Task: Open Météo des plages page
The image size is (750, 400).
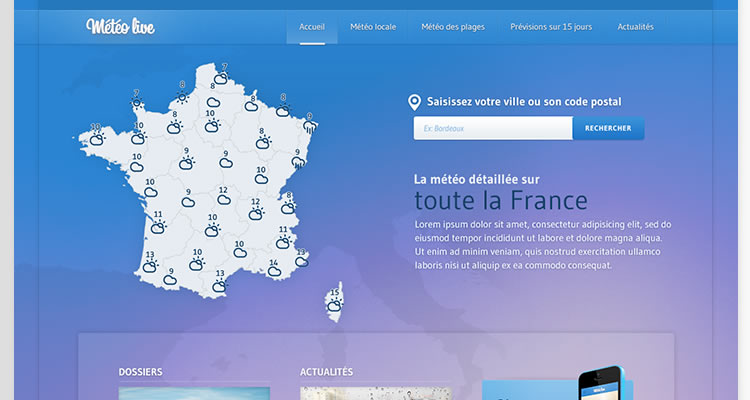Action: (453, 27)
